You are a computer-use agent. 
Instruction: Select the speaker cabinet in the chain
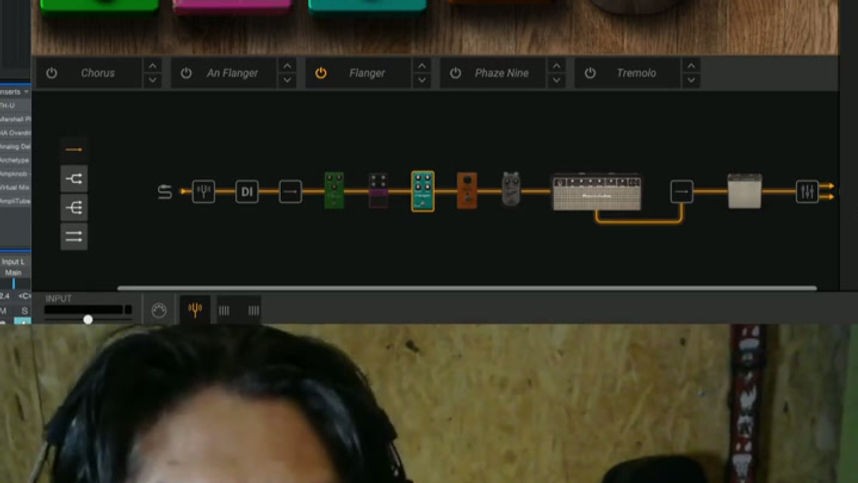(745, 191)
